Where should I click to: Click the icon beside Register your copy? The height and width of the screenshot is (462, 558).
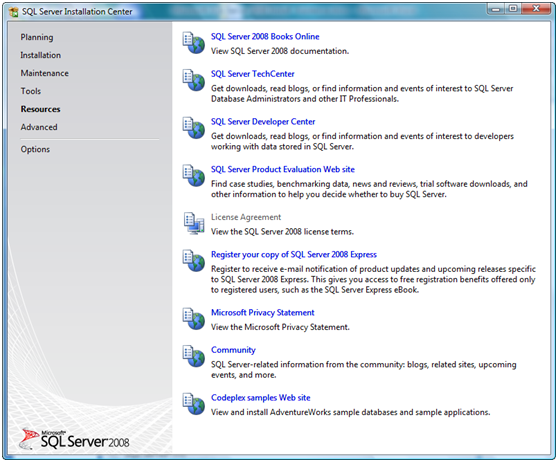(194, 261)
